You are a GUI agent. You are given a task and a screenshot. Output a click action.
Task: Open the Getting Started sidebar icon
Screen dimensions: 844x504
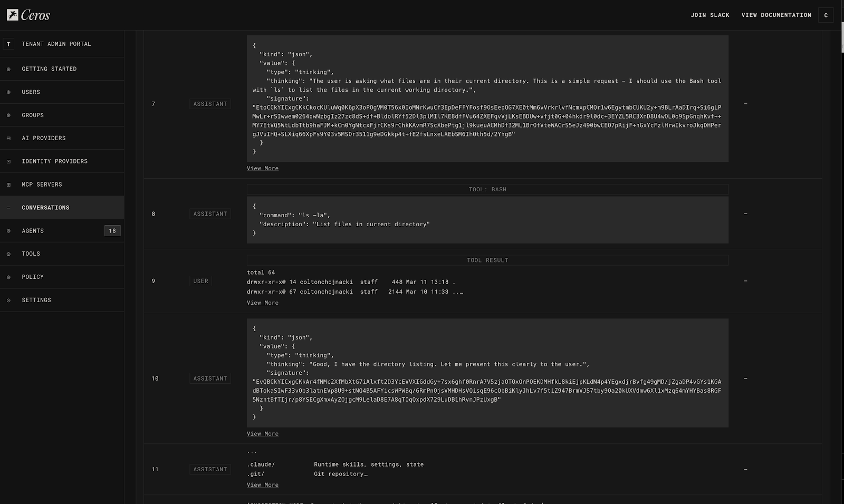8,69
